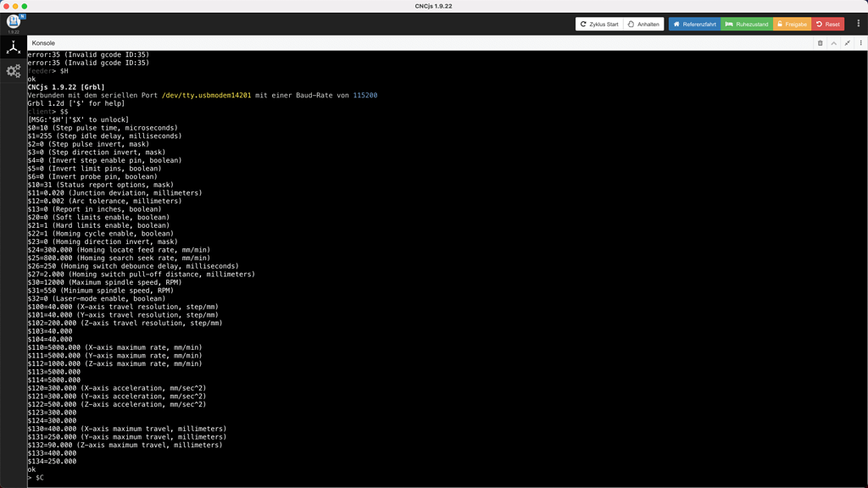
Task: Maximize the window using the green button
Action: click(25, 6)
